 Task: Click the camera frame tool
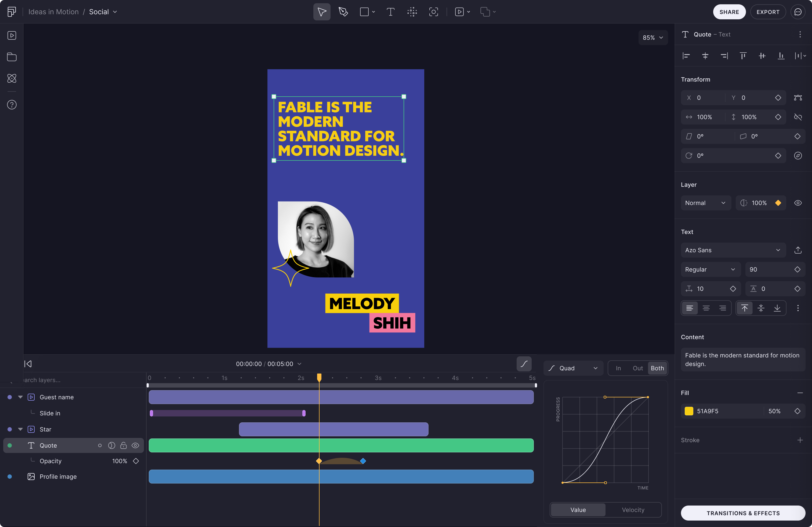(x=433, y=12)
